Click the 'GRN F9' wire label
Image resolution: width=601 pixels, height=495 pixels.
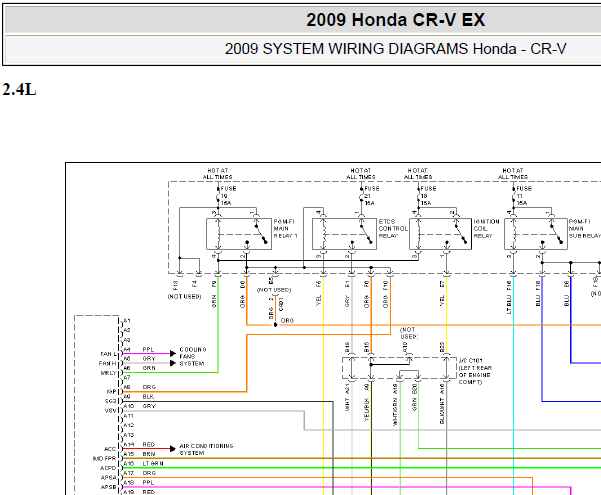214,294
